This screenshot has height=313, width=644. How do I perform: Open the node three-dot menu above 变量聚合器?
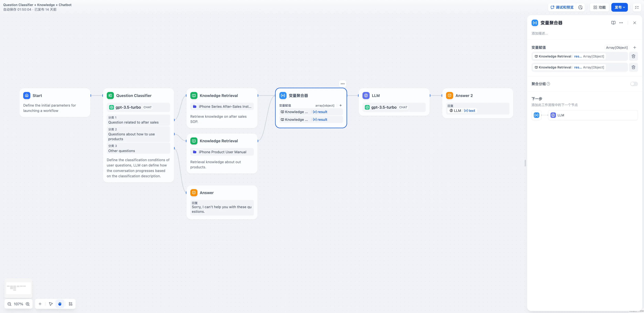click(x=342, y=84)
